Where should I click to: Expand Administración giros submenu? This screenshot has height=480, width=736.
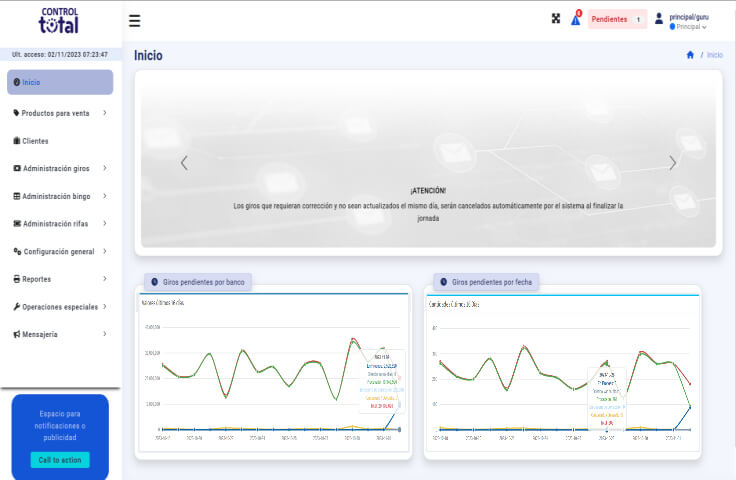(x=60, y=168)
